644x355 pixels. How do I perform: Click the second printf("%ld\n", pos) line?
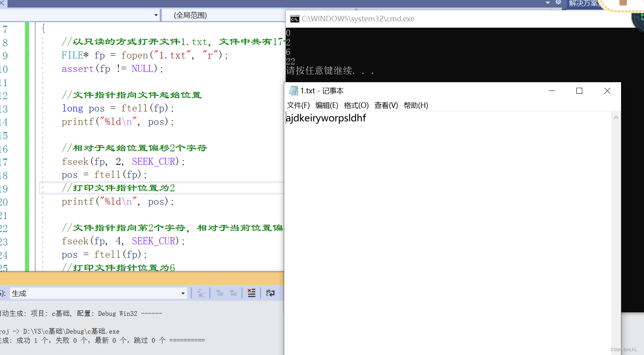point(118,201)
